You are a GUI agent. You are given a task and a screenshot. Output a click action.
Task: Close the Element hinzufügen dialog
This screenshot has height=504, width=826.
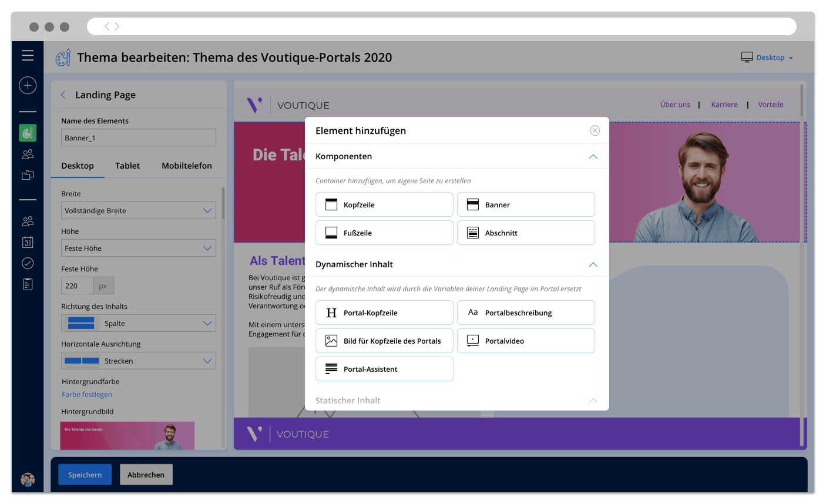(x=595, y=130)
